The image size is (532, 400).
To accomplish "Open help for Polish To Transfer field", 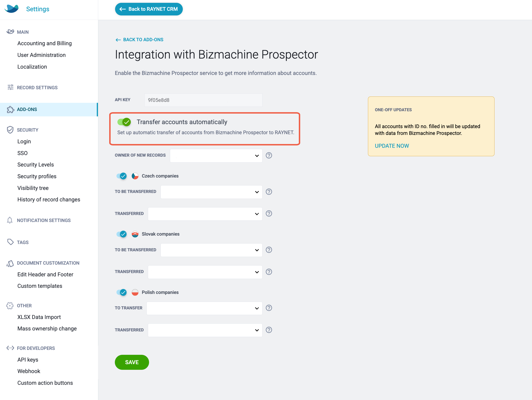I will (x=269, y=308).
